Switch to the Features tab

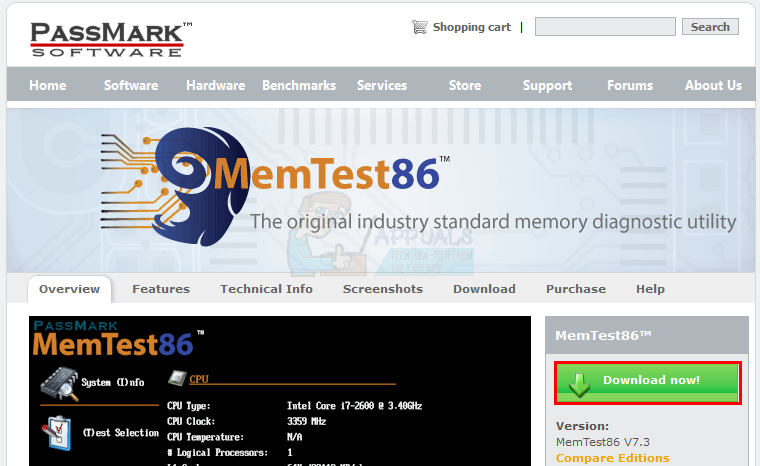coord(161,289)
